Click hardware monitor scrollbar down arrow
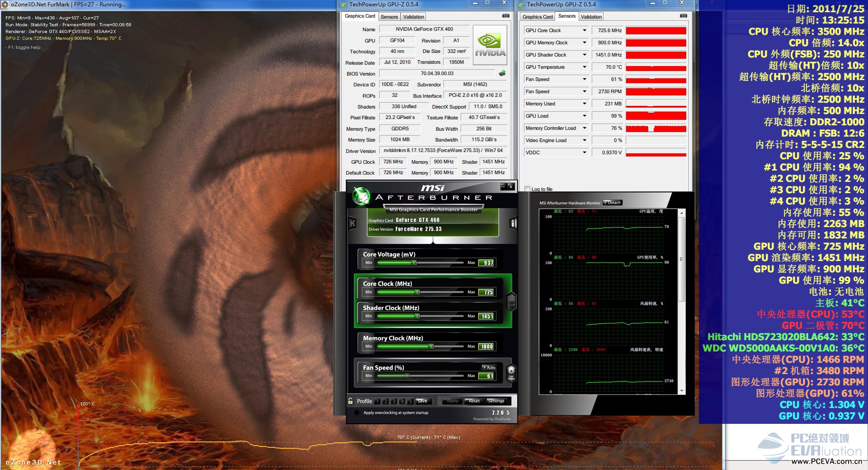This screenshot has width=868, height=470. pos(682,391)
